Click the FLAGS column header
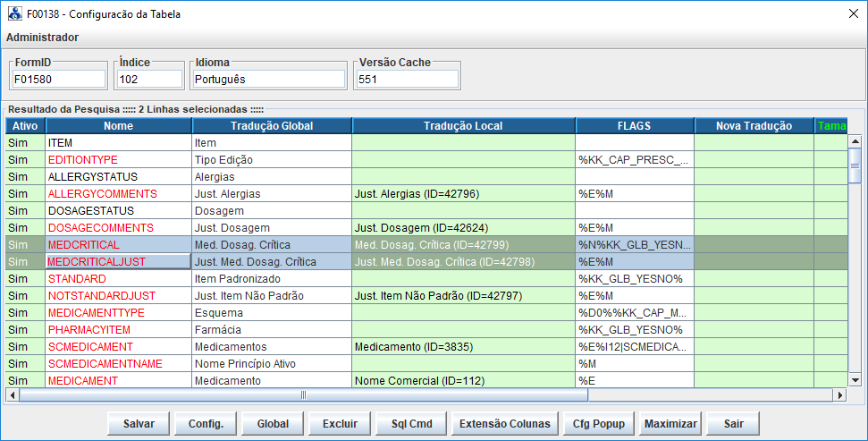Viewport: 868px width, 441px height. [634, 126]
